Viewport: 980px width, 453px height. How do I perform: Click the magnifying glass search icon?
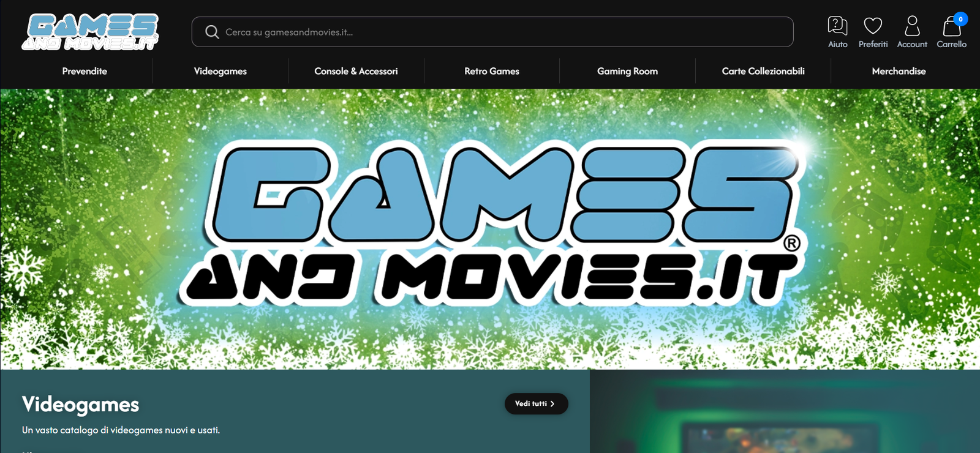click(x=212, y=32)
